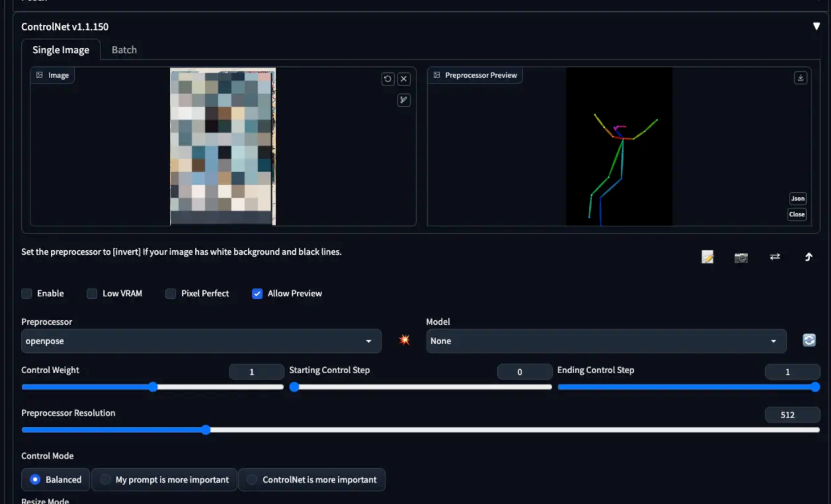Click the Preprocessor Resolution slider
The image size is (831, 504).
pos(421,430)
